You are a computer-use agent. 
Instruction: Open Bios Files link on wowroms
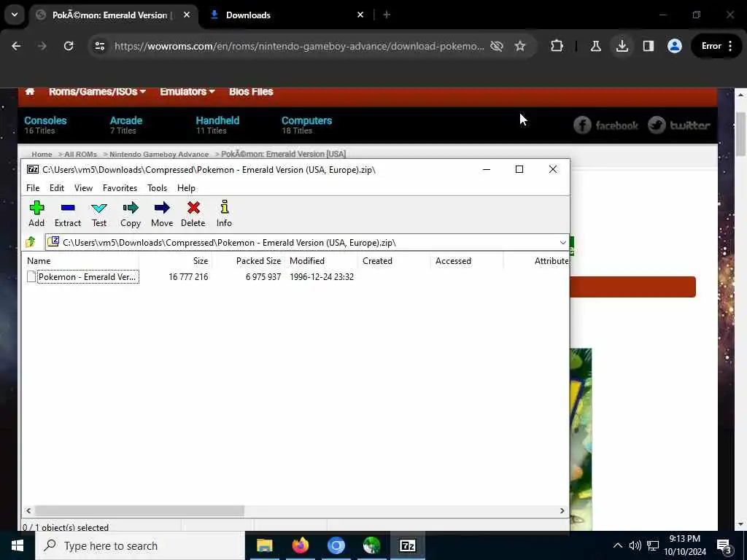point(251,91)
